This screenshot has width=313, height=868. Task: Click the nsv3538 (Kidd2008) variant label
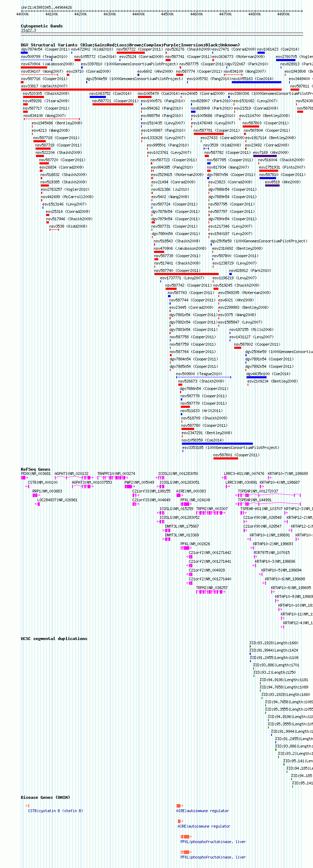(x=68, y=226)
